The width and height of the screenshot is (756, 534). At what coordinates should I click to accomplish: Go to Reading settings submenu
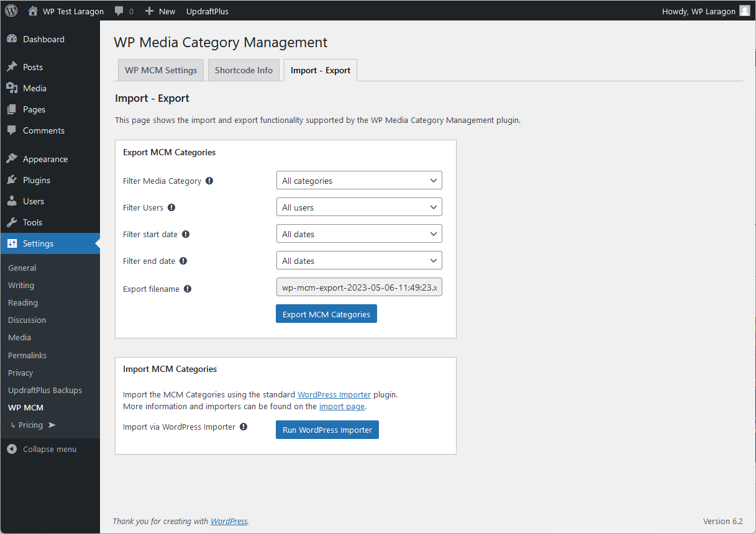[23, 302]
